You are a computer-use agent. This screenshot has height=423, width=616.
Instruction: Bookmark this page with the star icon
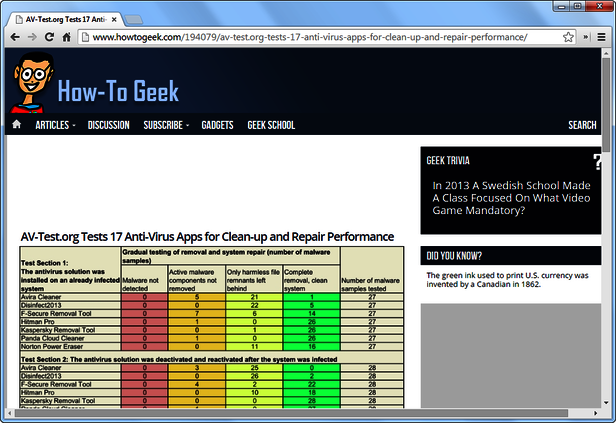click(x=567, y=37)
